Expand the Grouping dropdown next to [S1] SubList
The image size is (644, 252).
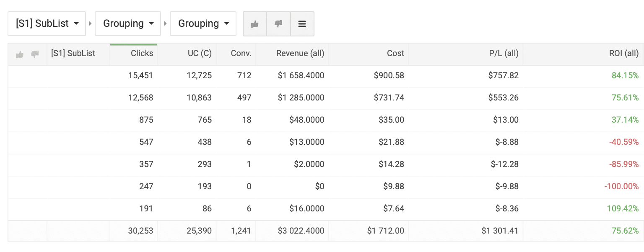[x=128, y=24]
